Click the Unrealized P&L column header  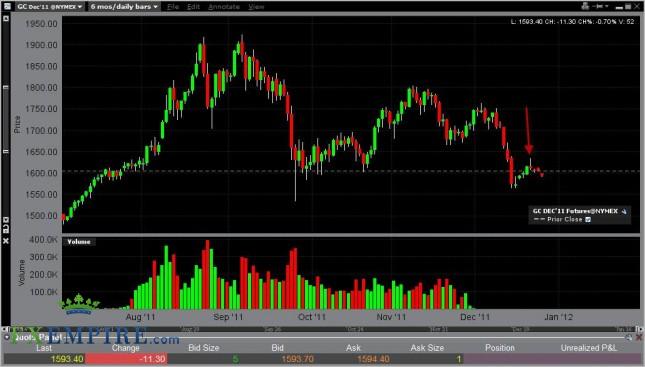click(x=589, y=348)
